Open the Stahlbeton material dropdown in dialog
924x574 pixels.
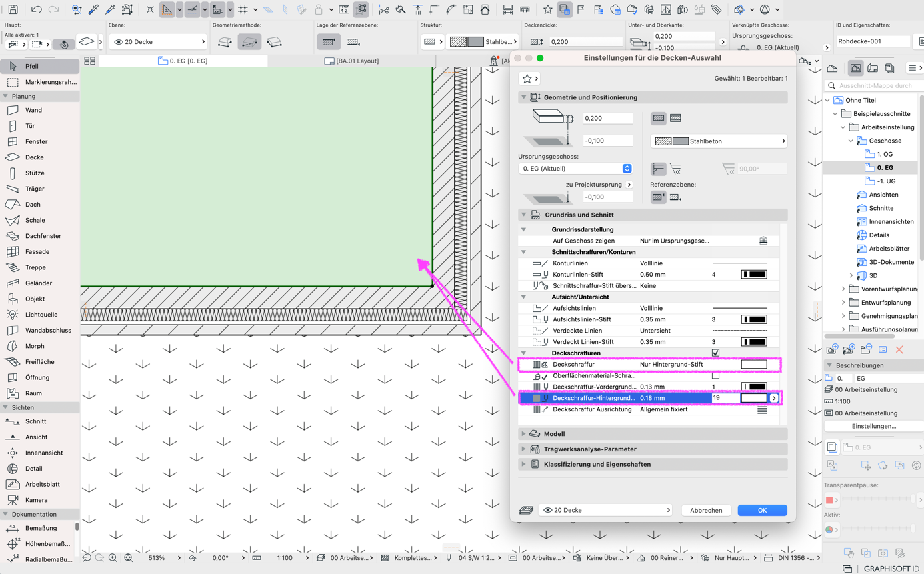coord(719,141)
